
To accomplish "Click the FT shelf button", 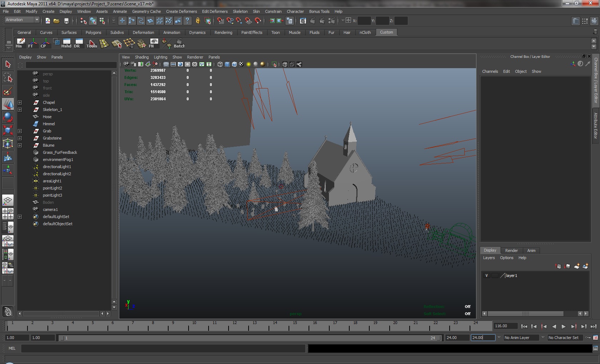I will click(x=32, y=43).
